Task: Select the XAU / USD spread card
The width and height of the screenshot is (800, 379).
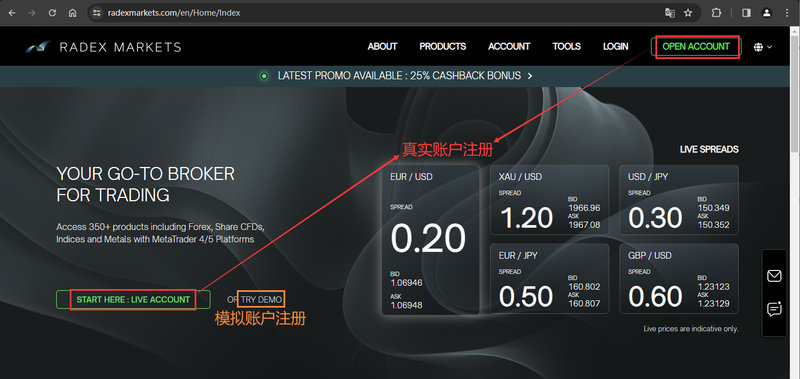Action: coord(549,199)
